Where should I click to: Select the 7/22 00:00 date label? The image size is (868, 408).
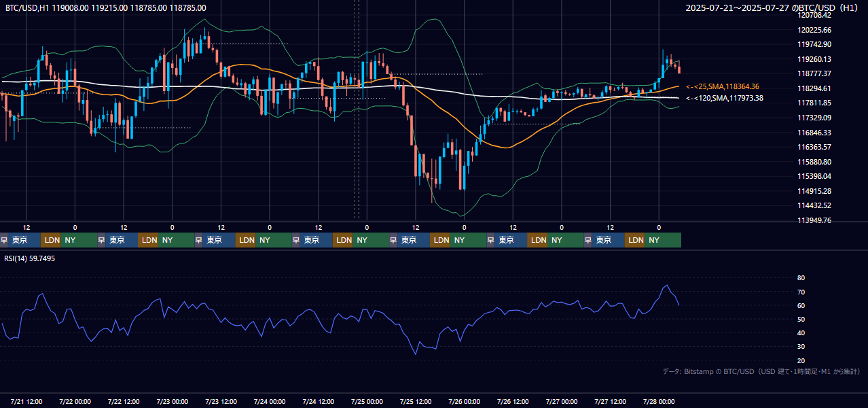point(75,401)
